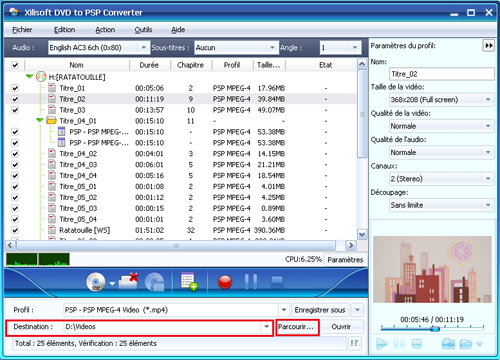Viewport: 500px width, 360px height.
Task: Uncheck the Titre_04_04 checkbox
Action: (x=15, y=175)
